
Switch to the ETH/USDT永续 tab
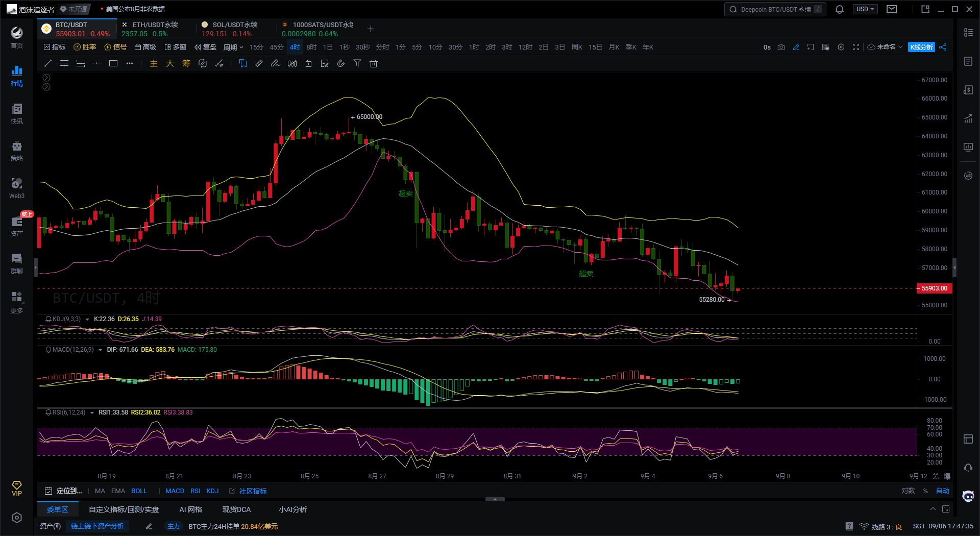(x=156, y=29)
